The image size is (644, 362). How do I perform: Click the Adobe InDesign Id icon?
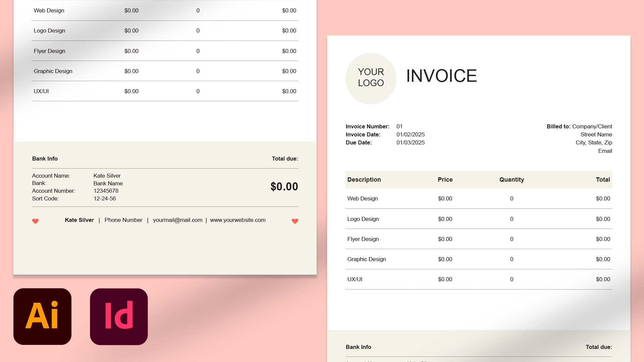[x=119, y=316]
